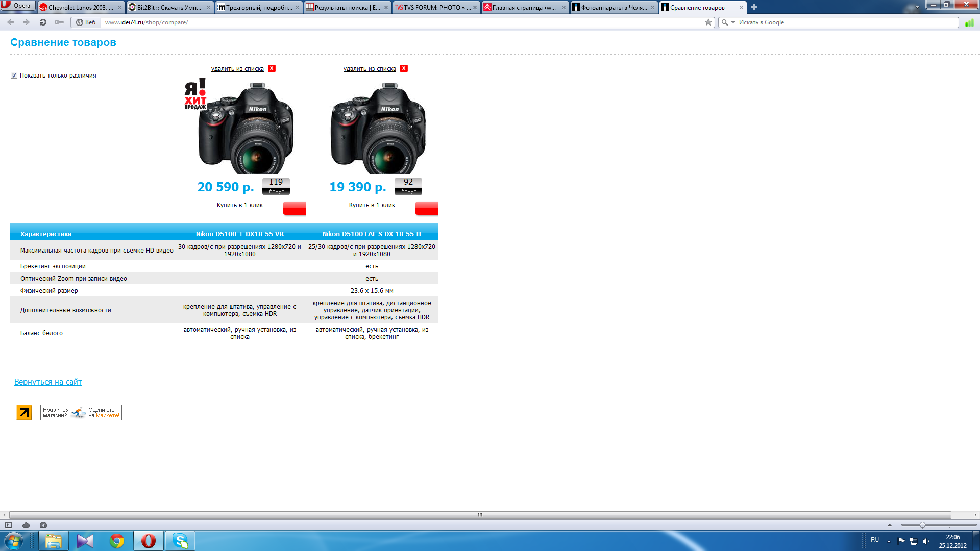The image size is (980, 551).
Task: Expand search engine dropdown in search field
Action: coord(733,22)
